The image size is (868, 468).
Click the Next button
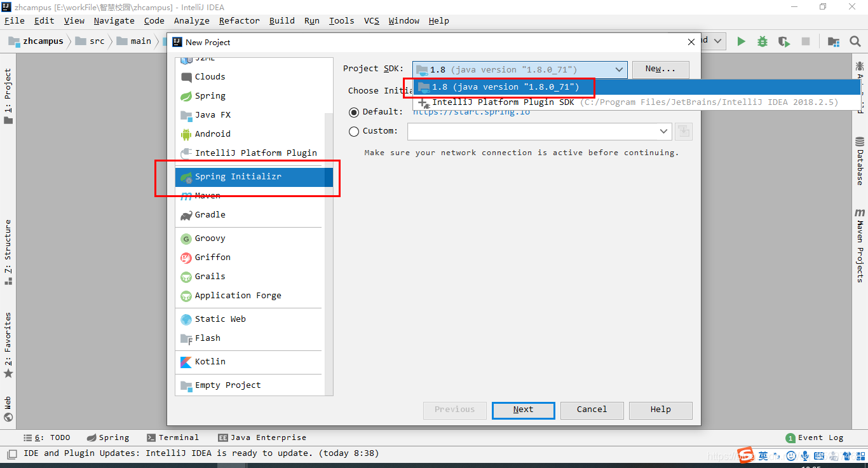coord(523,410)
